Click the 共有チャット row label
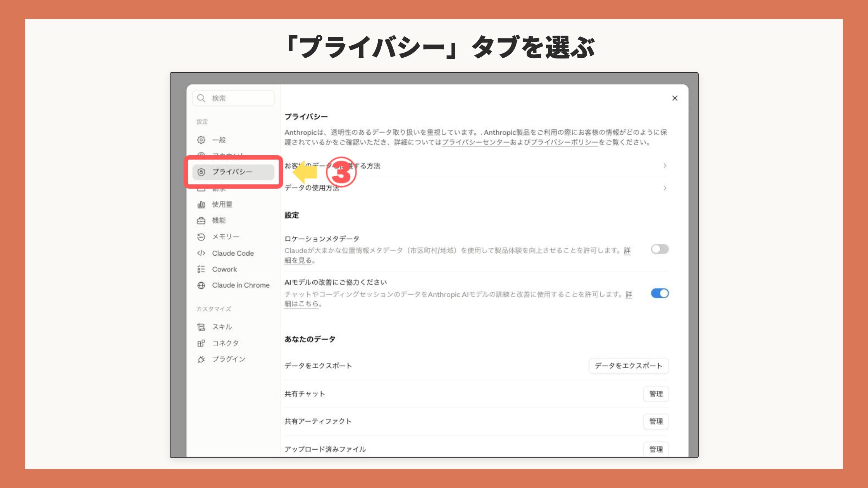868x488 pixels. (305, 394)
